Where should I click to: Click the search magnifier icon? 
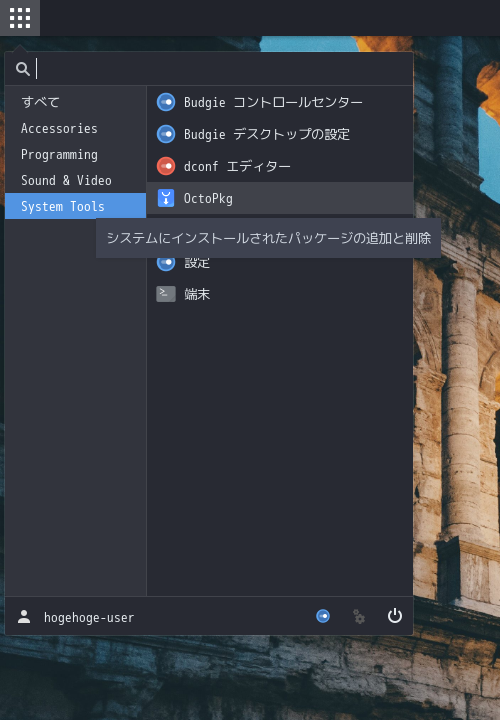pyautogui.click(x=22, y=69)
